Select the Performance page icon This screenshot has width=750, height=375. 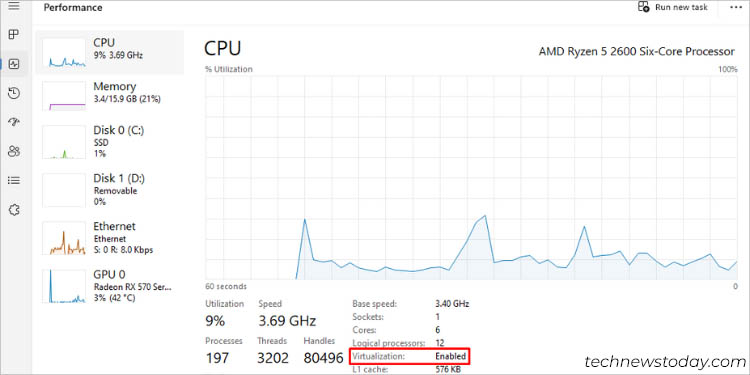(x=14, y=64)
